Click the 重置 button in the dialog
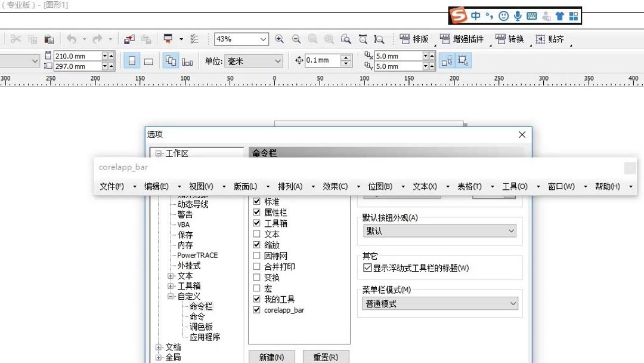Viewport: 644px width, 363px height. pos(326,356)
